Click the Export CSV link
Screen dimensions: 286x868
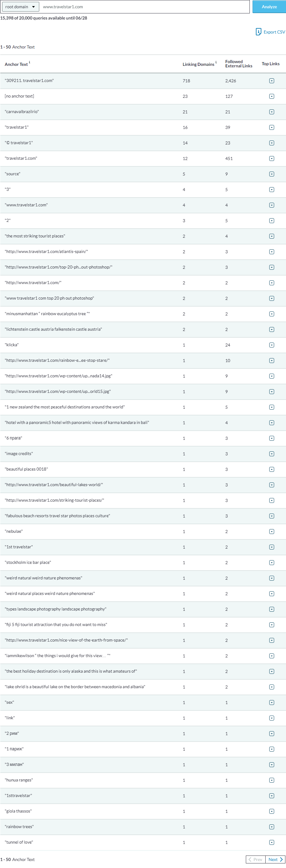[274, 32]
